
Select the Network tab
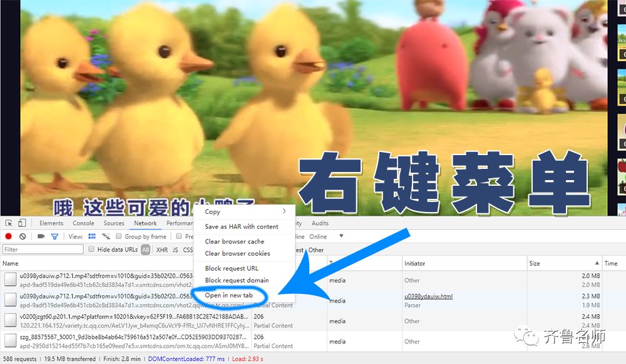pos(145,223)
